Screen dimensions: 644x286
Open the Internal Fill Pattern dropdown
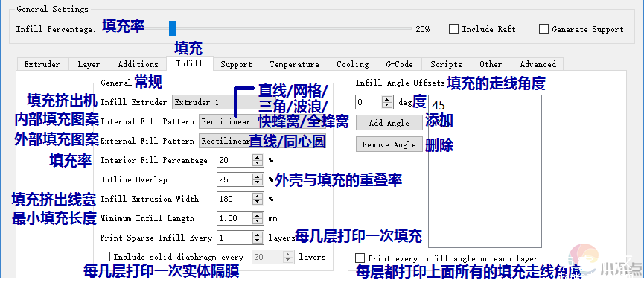point(263,121)
